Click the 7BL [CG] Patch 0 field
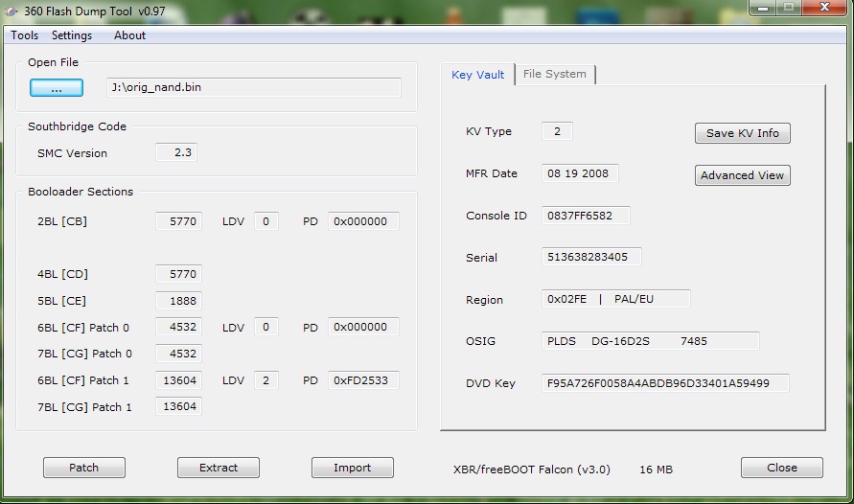 [x=178, y=354]
